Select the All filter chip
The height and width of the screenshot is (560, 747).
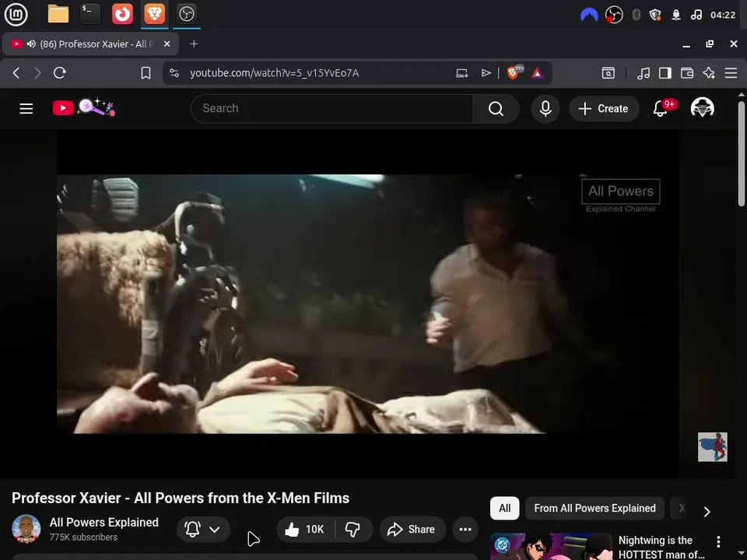pyautogui.click(x=504, y=508)
